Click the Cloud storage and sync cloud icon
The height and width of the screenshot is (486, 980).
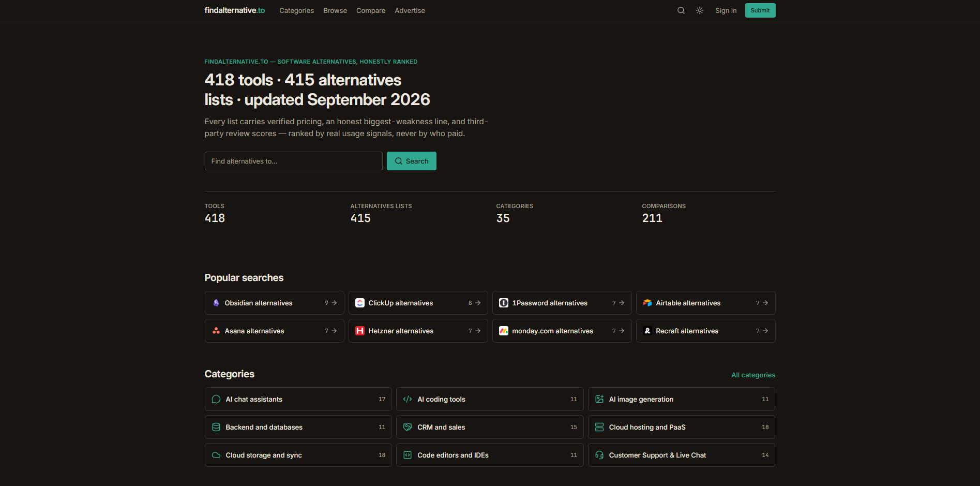[x=216, y=455]
